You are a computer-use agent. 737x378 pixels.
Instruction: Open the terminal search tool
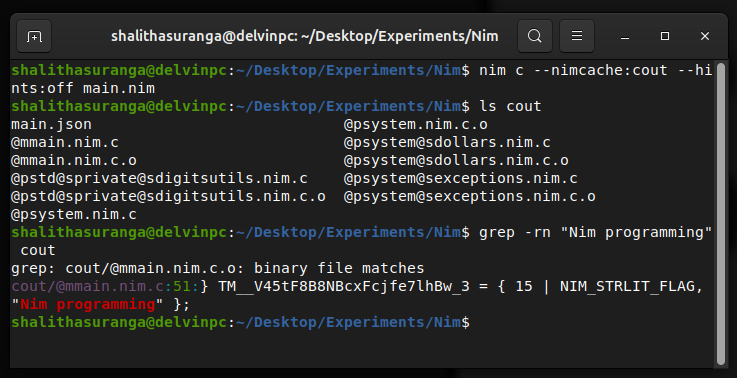pyautogui.click(x=534, y=36)
